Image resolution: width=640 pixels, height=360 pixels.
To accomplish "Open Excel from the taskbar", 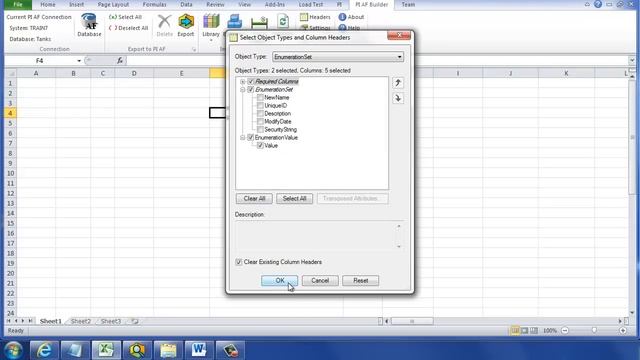I will click(x=106, y=350).
